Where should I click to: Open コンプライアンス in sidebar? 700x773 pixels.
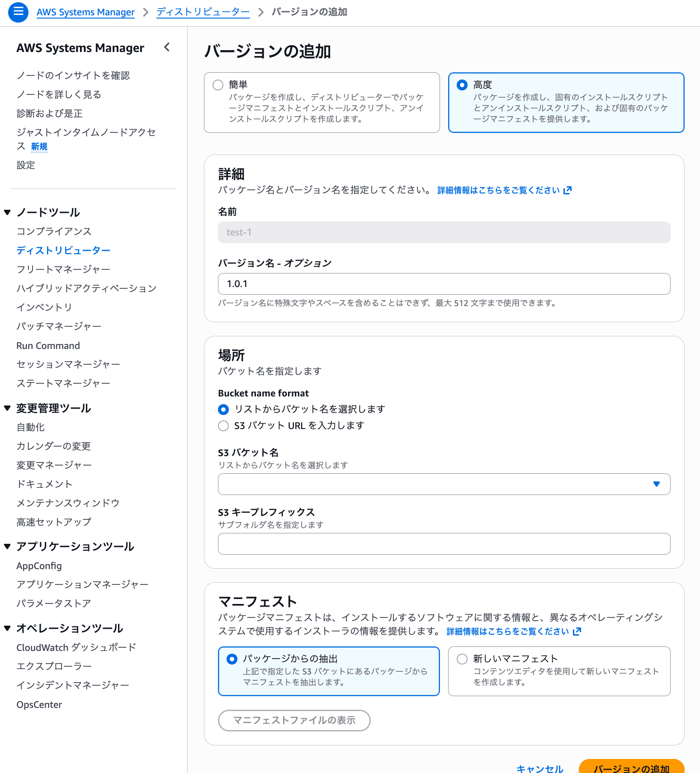[x=54, y=231]
